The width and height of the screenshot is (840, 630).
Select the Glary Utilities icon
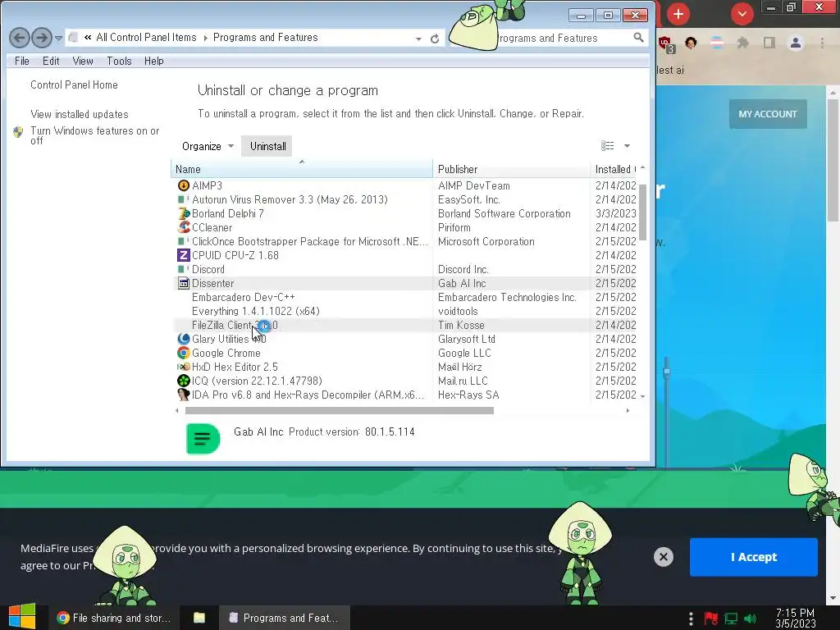184,339
